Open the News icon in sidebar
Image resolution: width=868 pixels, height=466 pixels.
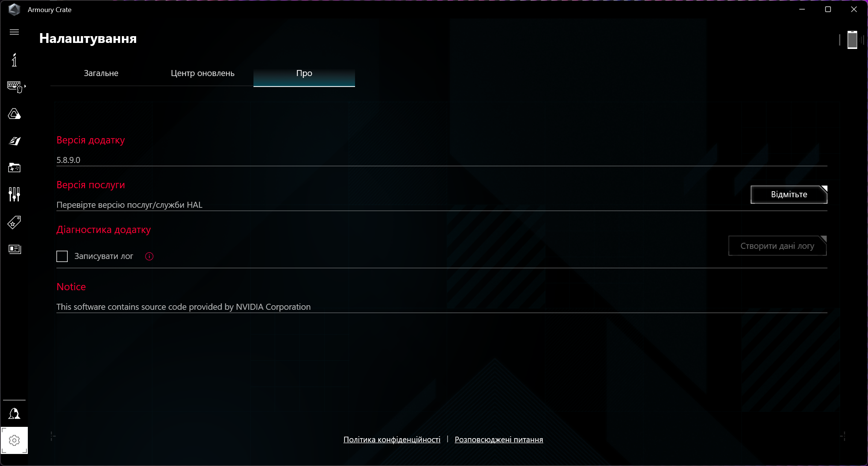14,249
